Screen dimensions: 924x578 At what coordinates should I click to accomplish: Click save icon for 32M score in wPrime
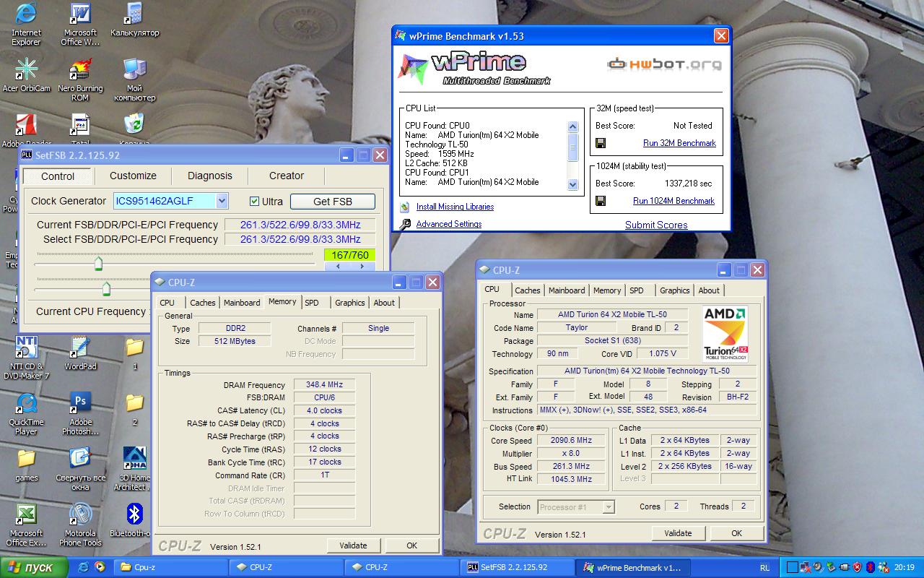(x=601, y=143)
